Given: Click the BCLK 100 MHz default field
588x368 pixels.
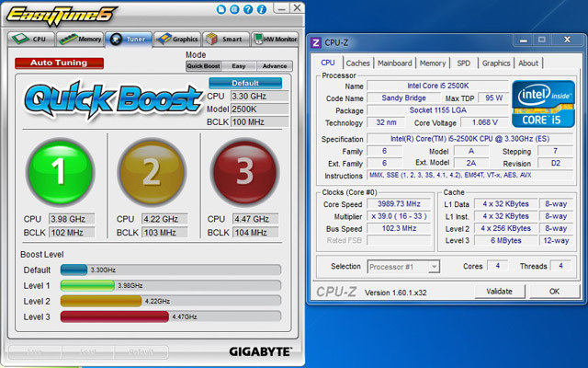Looking at the screenshot, I should pos(259,122).
